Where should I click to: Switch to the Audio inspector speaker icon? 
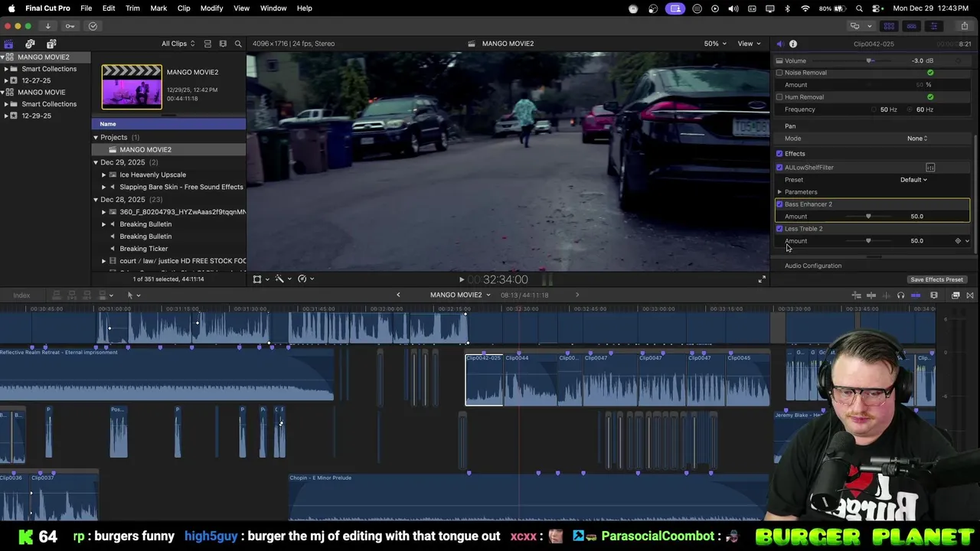[x=779, y=44]
